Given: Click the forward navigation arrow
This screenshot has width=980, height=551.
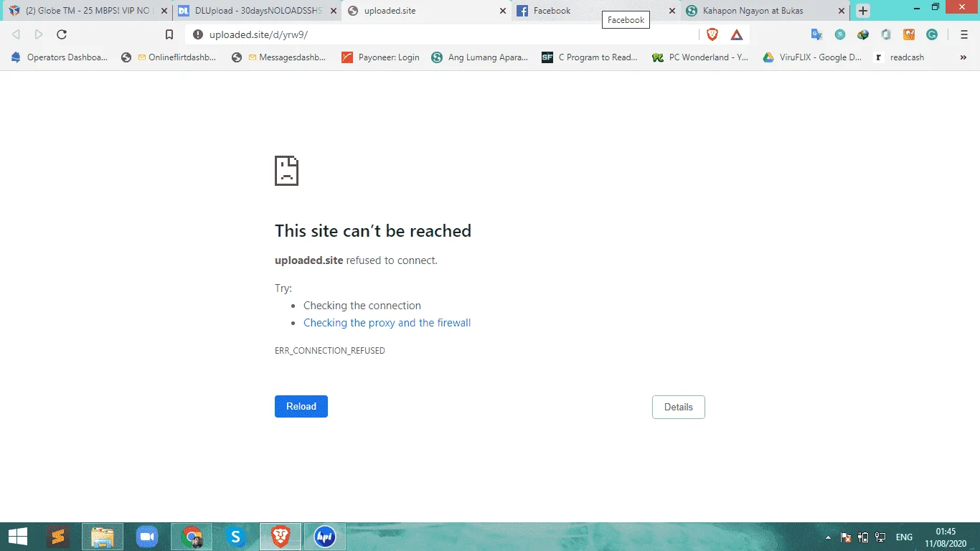Looking at the screenshot, I should click(x=39, y=34).
